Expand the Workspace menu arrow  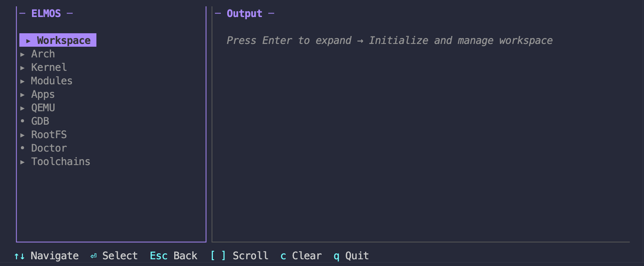pos(28,41)
